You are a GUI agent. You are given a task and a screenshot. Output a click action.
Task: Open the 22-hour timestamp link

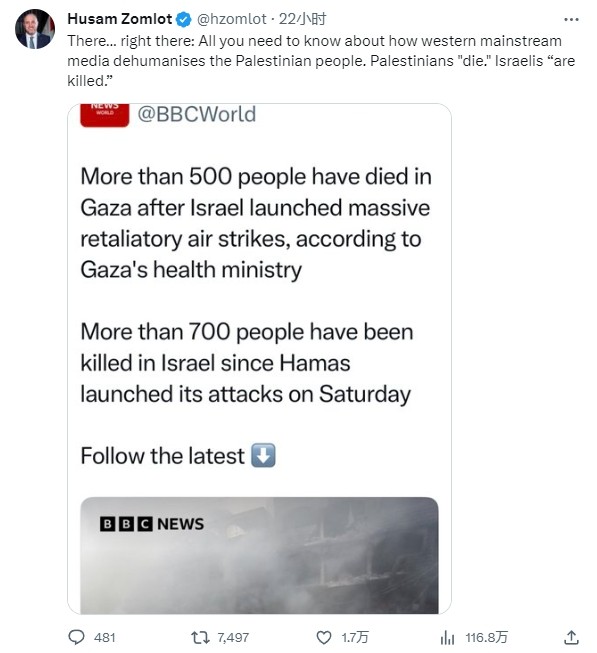(x=303, y=19)
